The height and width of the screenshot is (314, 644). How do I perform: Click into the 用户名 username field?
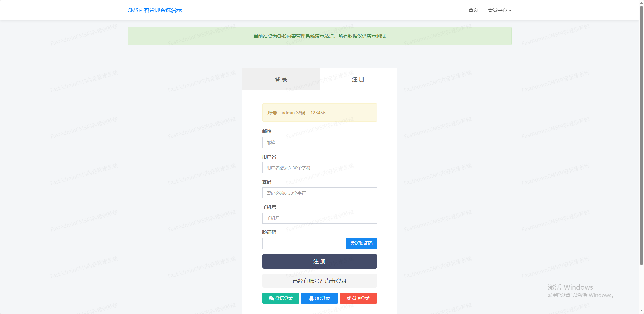click(319, 168)
